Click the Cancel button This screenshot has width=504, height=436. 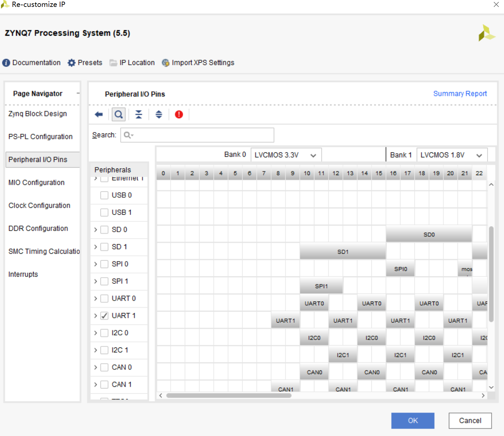tap(470, 421)
